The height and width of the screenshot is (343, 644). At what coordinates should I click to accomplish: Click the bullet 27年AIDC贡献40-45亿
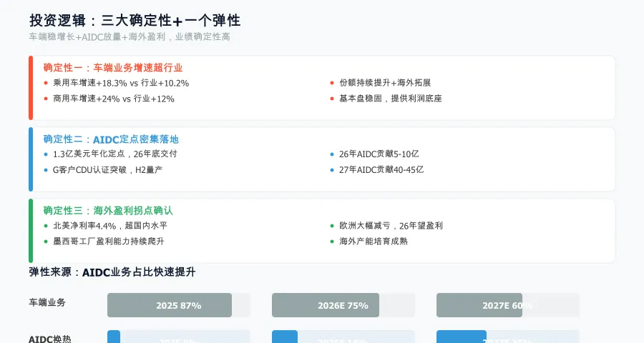pos(381,170)
